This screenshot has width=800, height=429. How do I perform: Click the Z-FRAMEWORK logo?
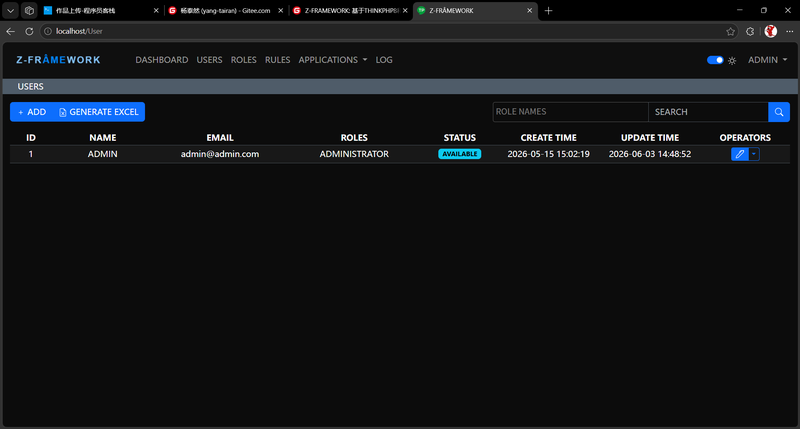[x=58, y=60]
